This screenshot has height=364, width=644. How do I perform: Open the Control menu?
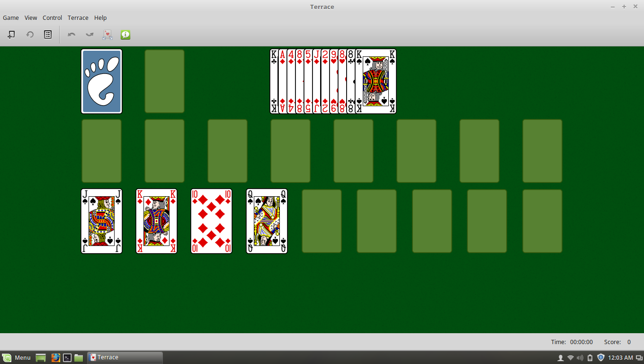[52, 18]
